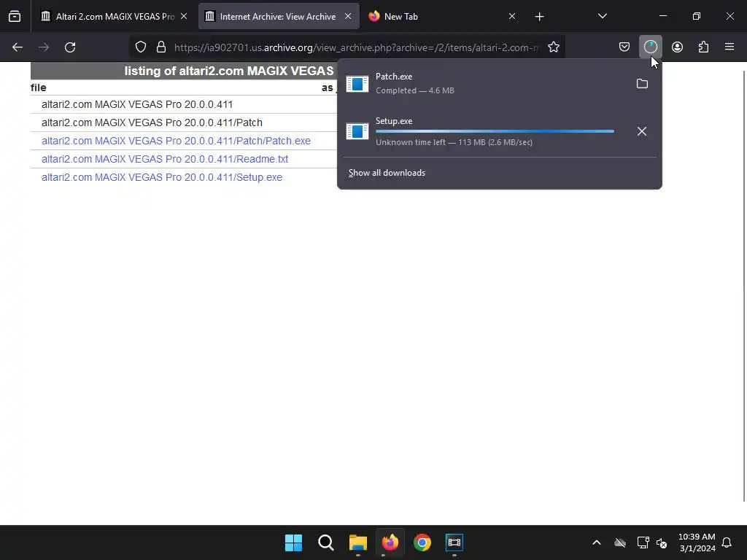747x560 pixels.
Task: Click the site security padlock icon
Action: tap(161, 47)
